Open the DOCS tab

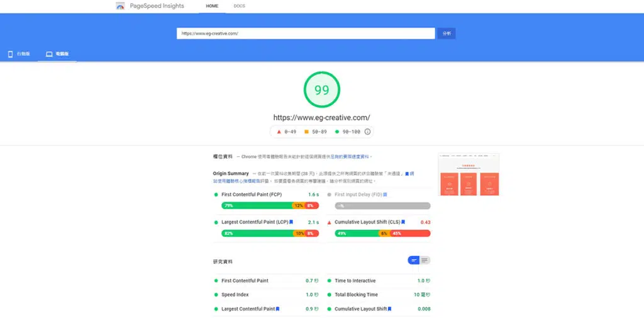[x=240, y=6]
